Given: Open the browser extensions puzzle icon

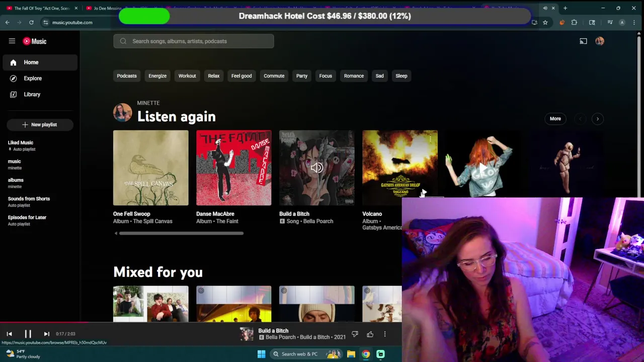Looking at the screenshot, I should coord(574,22).
